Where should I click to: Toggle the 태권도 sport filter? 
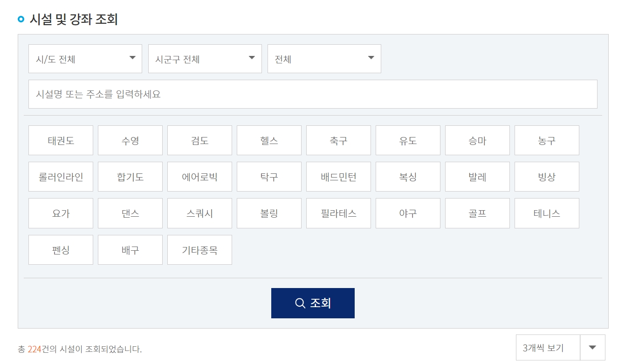tap(61, 140)
